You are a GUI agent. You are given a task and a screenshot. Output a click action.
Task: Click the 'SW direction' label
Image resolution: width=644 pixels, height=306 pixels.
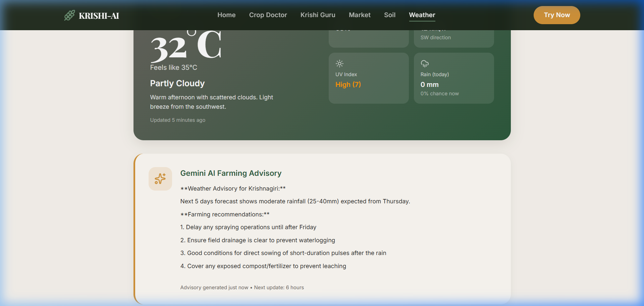tap(436, 38)
